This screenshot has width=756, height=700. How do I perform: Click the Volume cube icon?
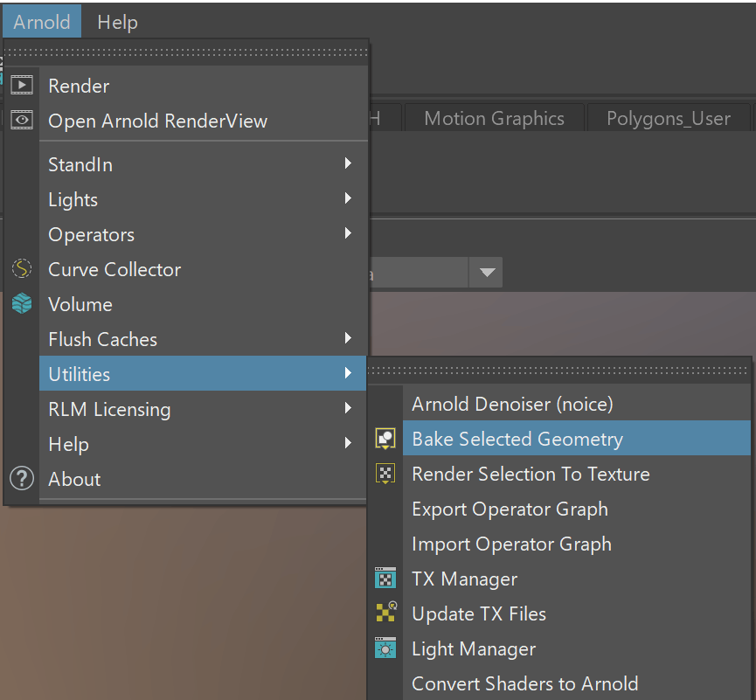click(x=22, y=304)
